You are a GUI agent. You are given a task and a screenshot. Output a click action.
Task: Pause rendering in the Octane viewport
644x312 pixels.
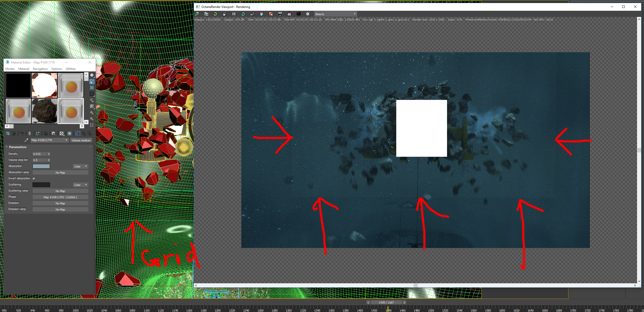234,14
